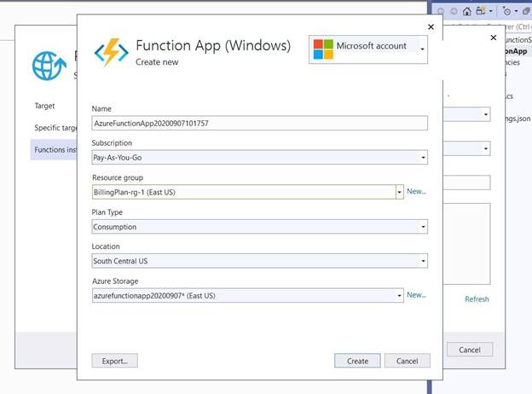Expand the Azure Storage dropdown
The width and height of the screenshot is (532, 394).
[x=399, y=296]
